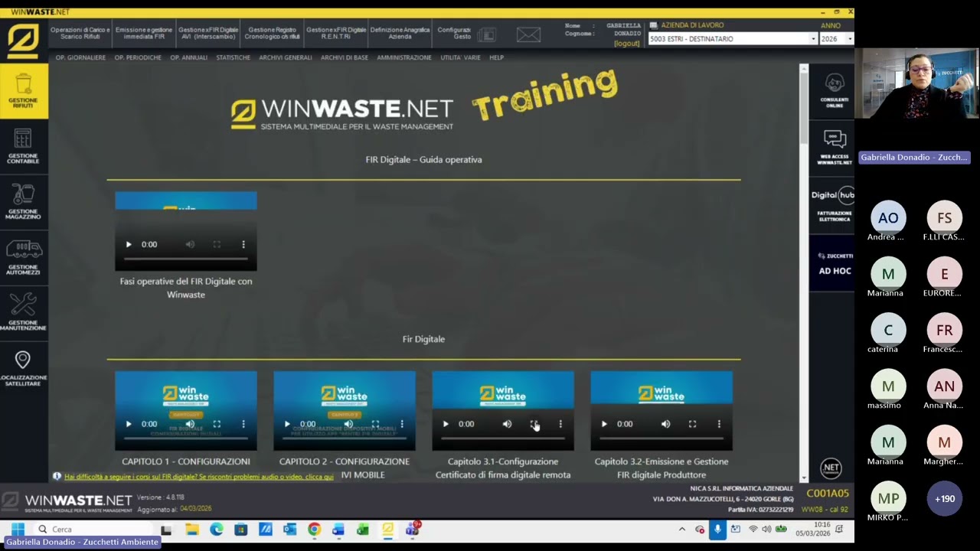Open Operazioni di Carico e Scarico Rifiuti

point(80,33)
